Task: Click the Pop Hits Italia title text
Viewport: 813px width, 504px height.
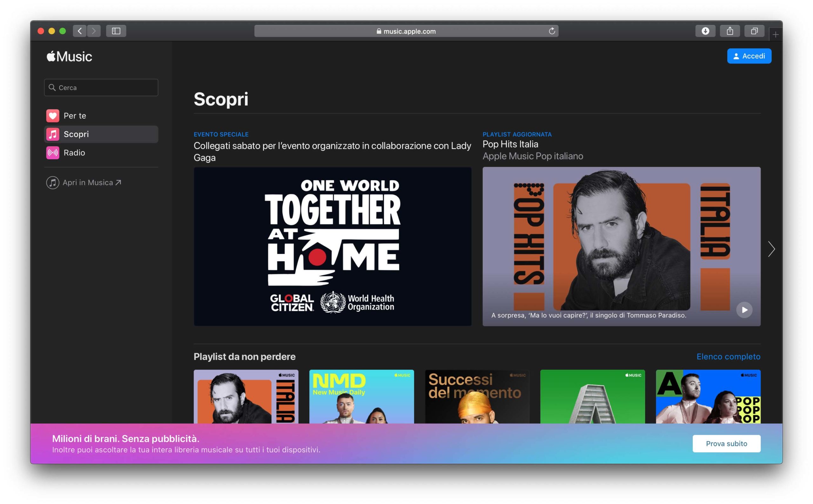Action: pos(510,144)
